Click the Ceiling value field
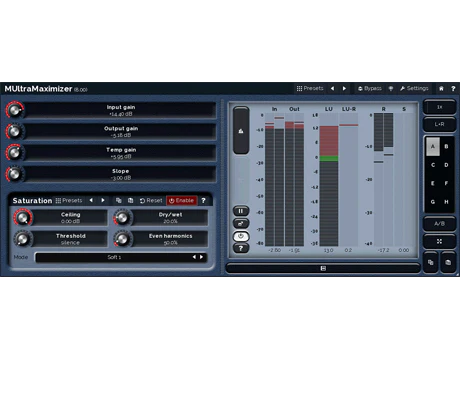 70,218
